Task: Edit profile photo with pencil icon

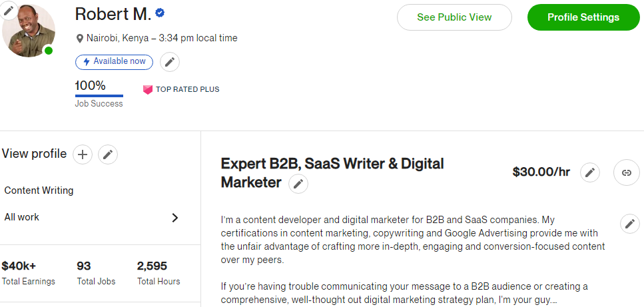Action: point(9,10)
